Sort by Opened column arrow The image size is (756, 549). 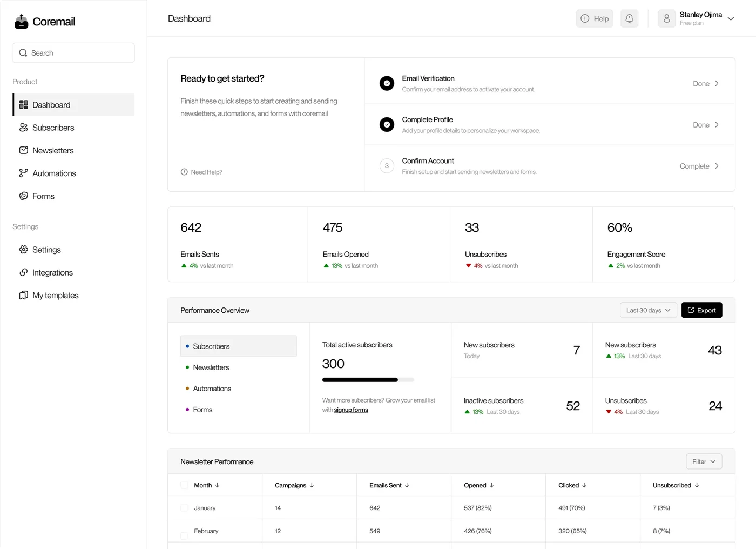(x=491, y=485)
